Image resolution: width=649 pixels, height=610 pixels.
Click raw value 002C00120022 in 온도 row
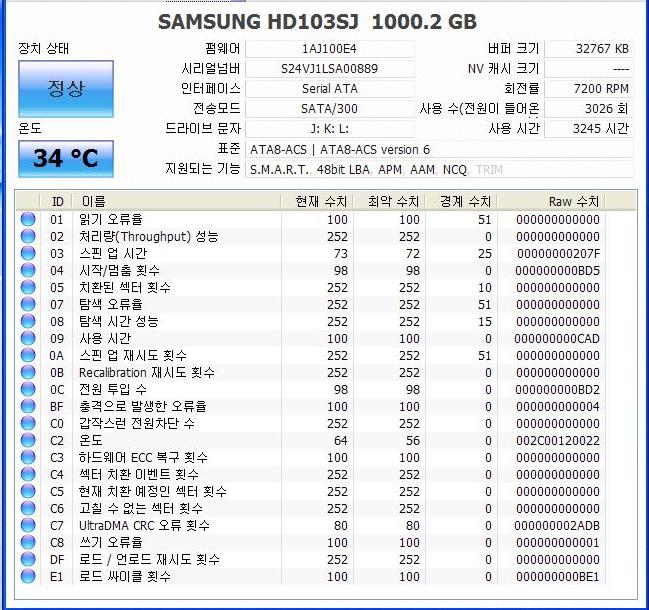[558, 440]
